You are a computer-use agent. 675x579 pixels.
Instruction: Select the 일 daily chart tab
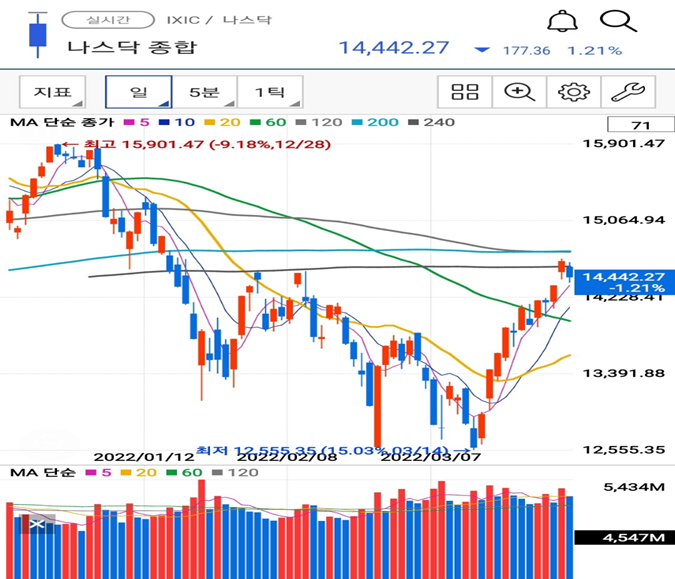pyautogui.click(x=139, y=92)
